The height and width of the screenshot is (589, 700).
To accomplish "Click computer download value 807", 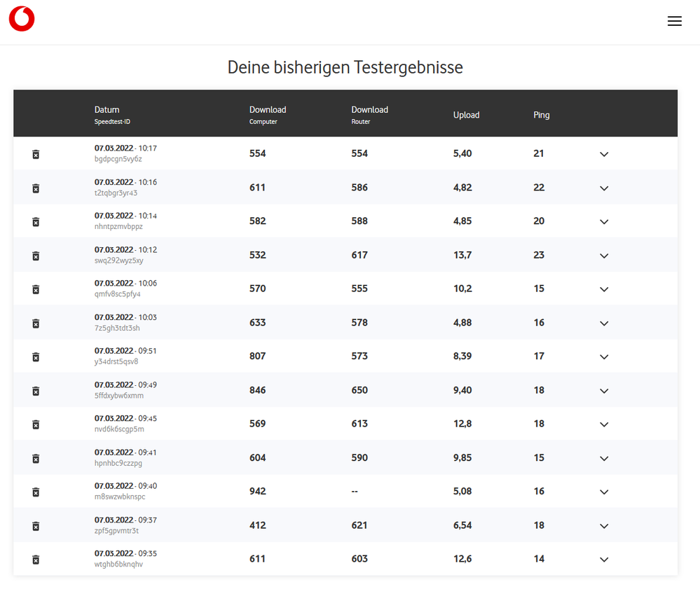I will 258,356.
